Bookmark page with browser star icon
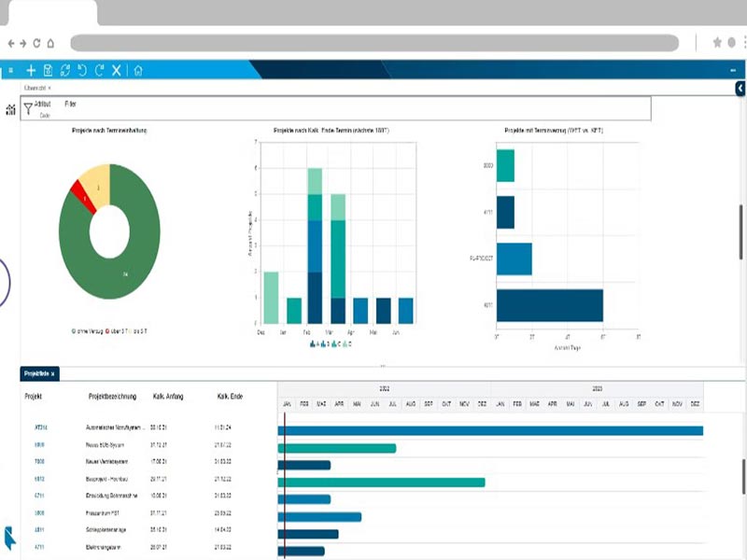The width and height of the screenshot is (747, 560). (x=717, y=43)
